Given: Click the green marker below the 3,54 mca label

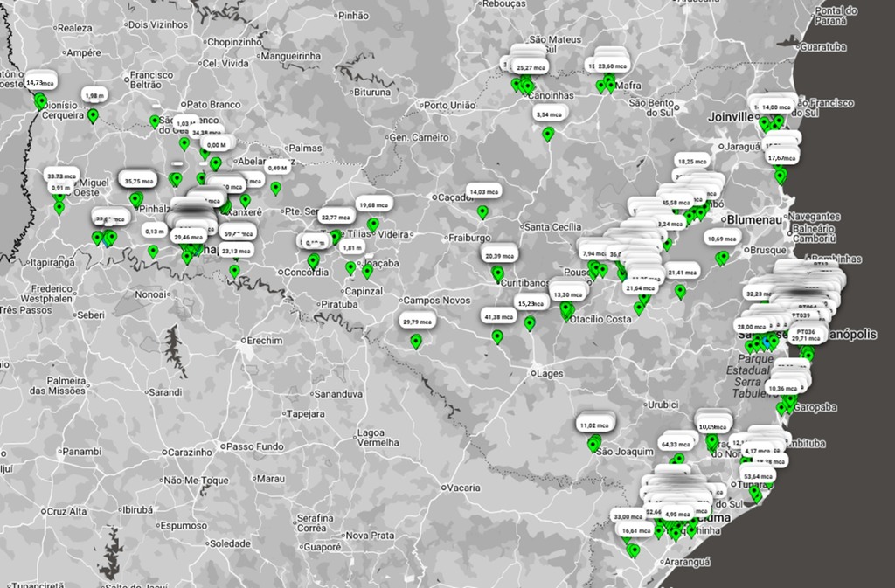Looking at the screenshot, I should coord(548,134).
